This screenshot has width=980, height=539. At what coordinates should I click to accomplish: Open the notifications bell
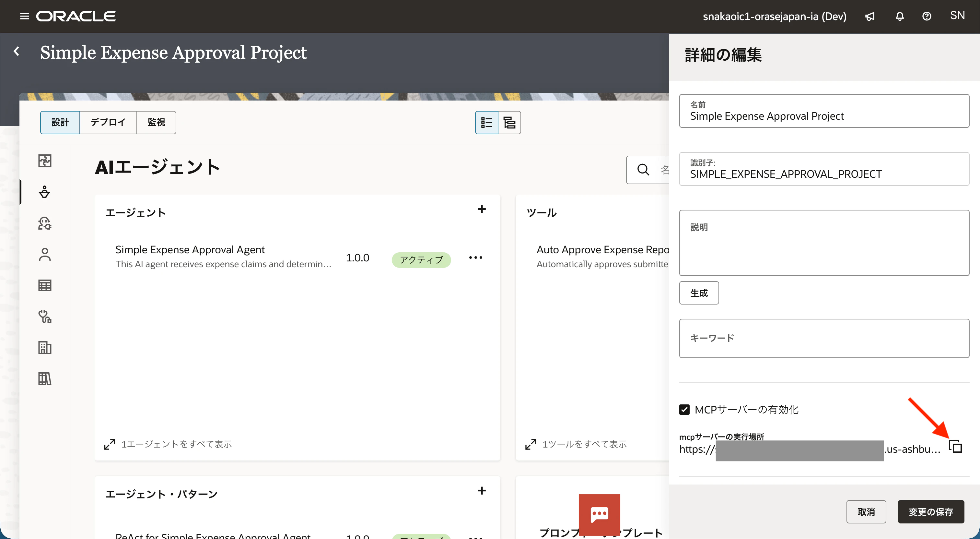coord(899,16)
